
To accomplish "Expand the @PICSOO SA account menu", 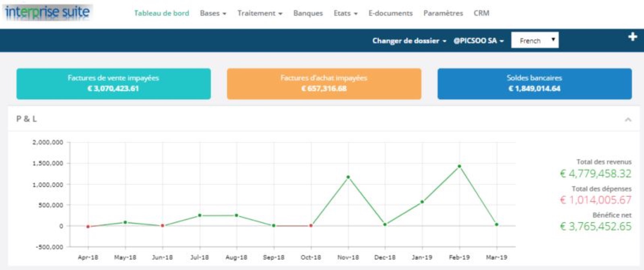I will (x=479, y=41).
